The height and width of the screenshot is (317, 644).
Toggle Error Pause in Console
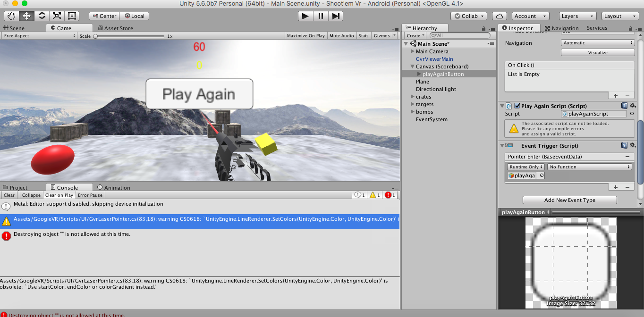coord(90,195)
